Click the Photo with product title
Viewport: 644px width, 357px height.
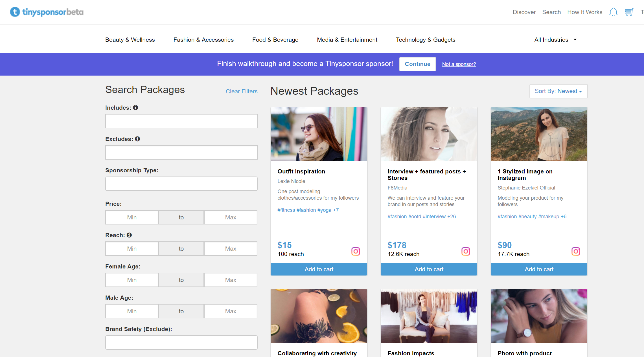[524, 353]
